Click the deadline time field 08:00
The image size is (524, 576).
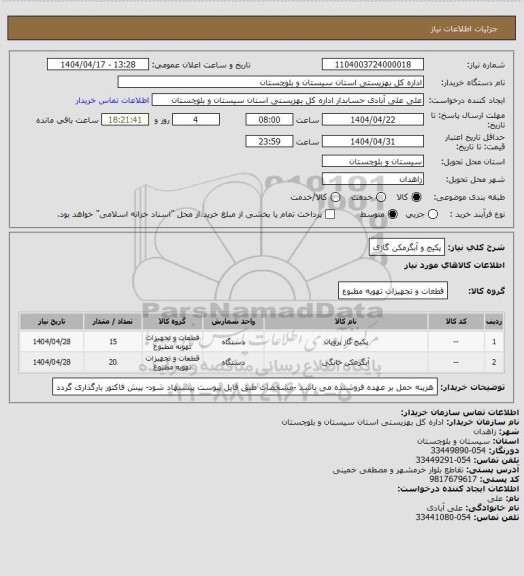coord(269,120)
